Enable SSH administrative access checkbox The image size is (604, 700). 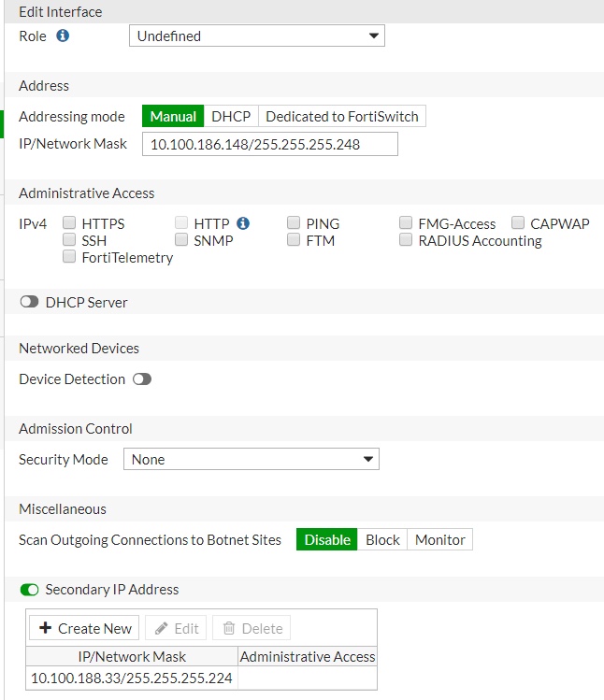pyautogui.click(x=70, y=240)
